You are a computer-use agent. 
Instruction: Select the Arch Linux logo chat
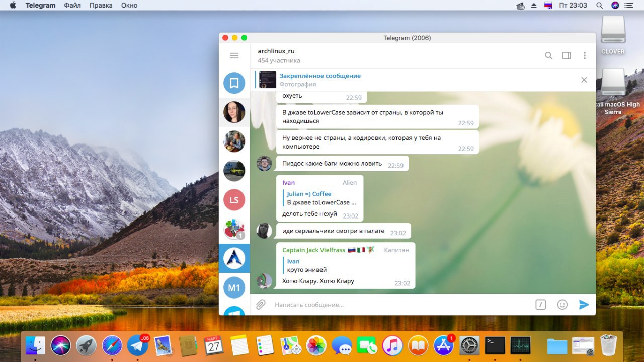234,258
